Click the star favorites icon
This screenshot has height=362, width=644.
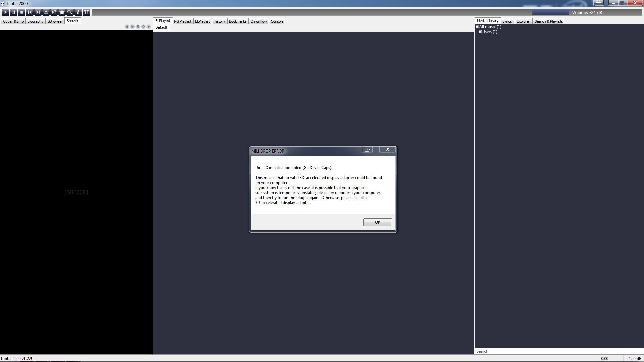pos(62,12)
